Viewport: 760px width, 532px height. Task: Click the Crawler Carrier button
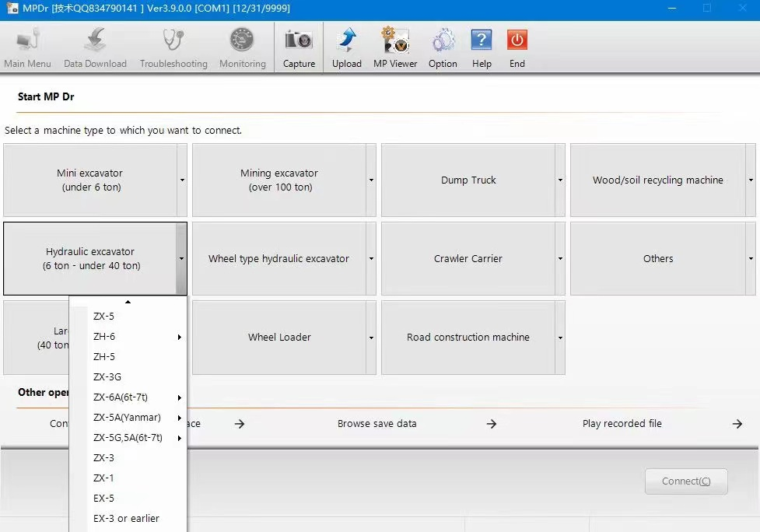click(x=468, y=259)
